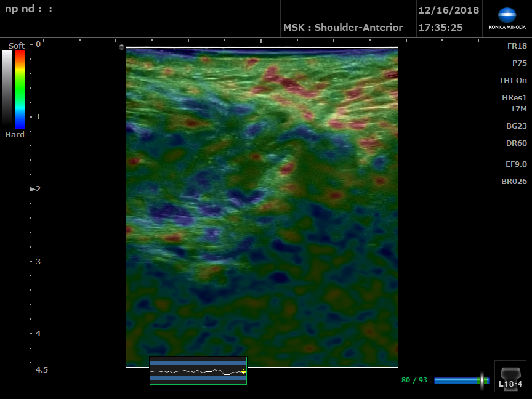Click the grayscale brightness bar

click(7, 89)
